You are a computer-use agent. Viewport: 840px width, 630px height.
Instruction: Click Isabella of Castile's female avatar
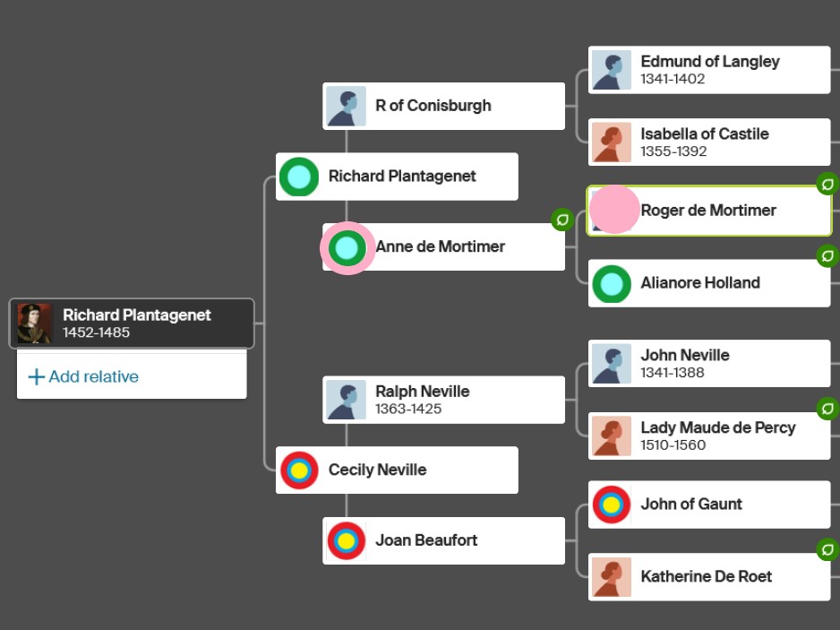tap(612, 142)
